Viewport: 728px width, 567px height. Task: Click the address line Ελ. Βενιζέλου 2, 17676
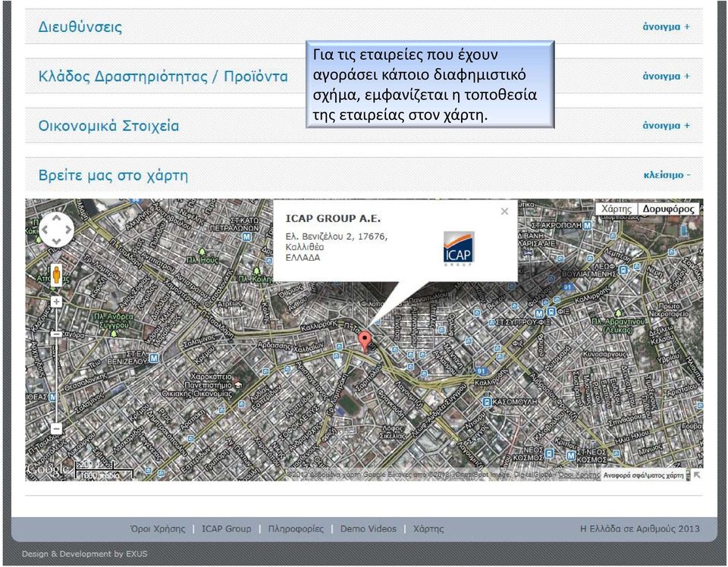tap(336, 237)
